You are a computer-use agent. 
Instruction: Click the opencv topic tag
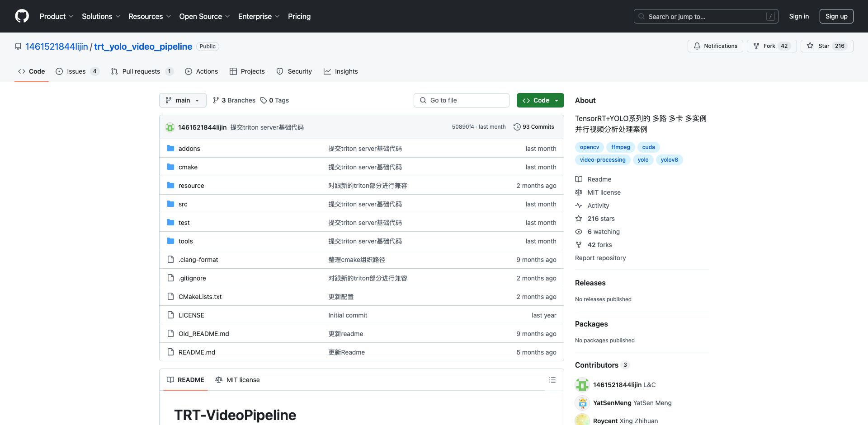pos(590,147)
